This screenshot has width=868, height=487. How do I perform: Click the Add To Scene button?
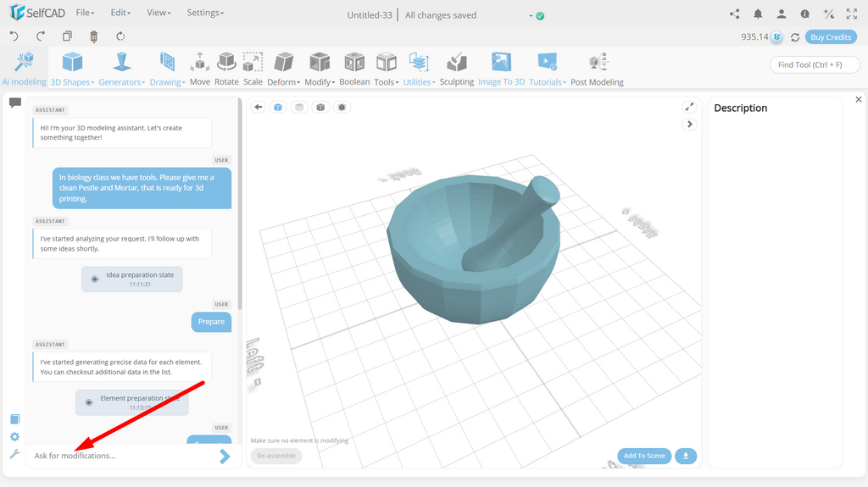tap(644, 456)
